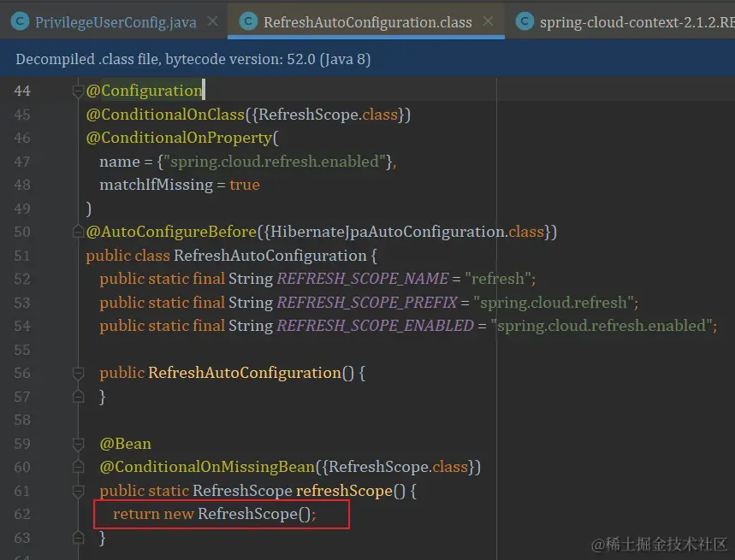The width and height of the screenshot is (735, 560).
Task: Toggle the fold end marker at line 63
Action: (x=78, y=538)
